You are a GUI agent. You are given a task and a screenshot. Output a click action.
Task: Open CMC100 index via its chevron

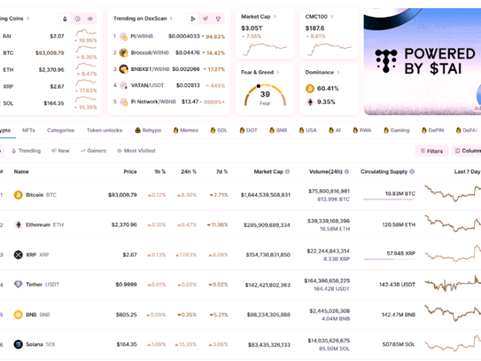tap(332, 17)
